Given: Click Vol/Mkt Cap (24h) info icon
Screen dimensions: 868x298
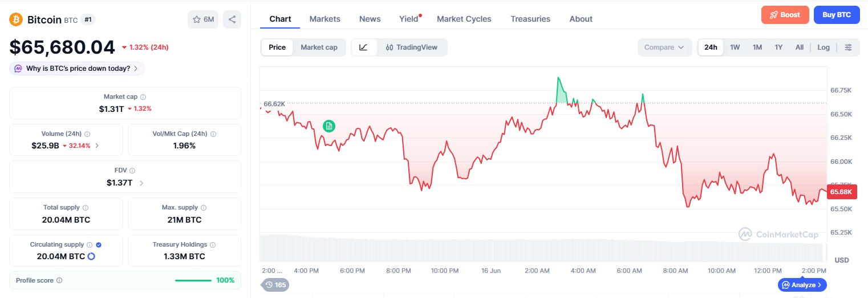Looking at the screenshot, I should pyautogui.click(x=213, y=134).
